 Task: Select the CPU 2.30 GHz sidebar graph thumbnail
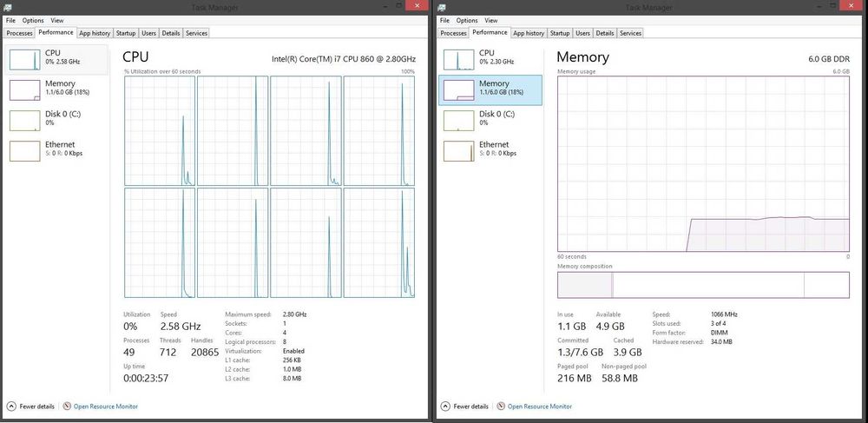[x=458, y=58]
